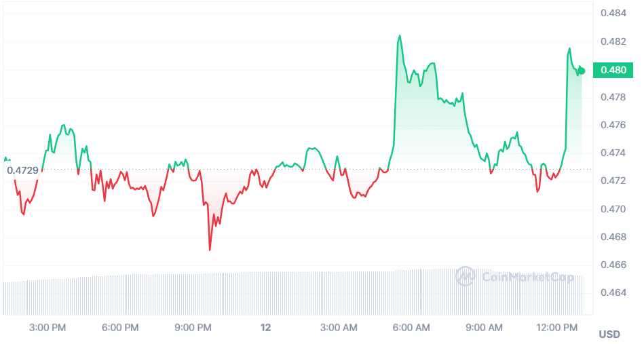Select the 0.464 price axis label
The width and height of the screenshot is (644, 344).
point(613,292)
